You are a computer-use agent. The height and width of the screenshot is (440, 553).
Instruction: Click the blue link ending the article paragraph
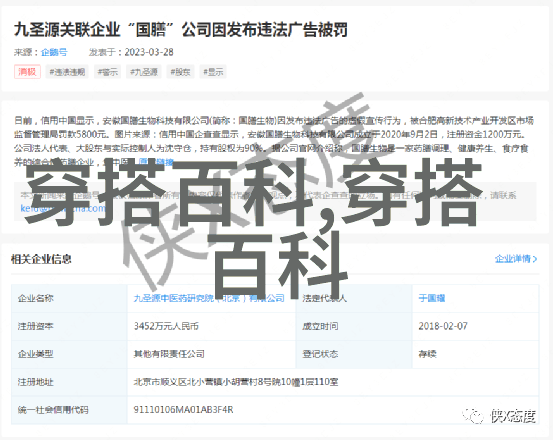coord(156,162)
